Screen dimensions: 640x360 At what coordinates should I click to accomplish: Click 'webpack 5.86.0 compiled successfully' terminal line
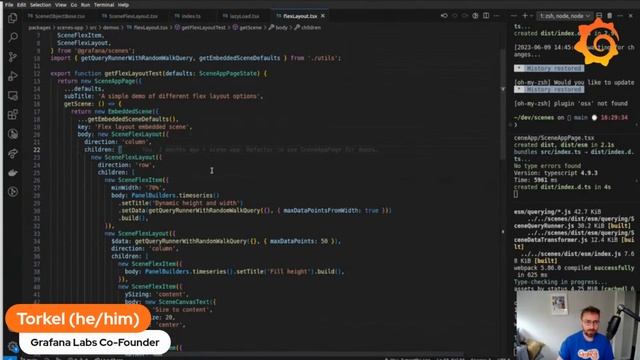point(574,268)
